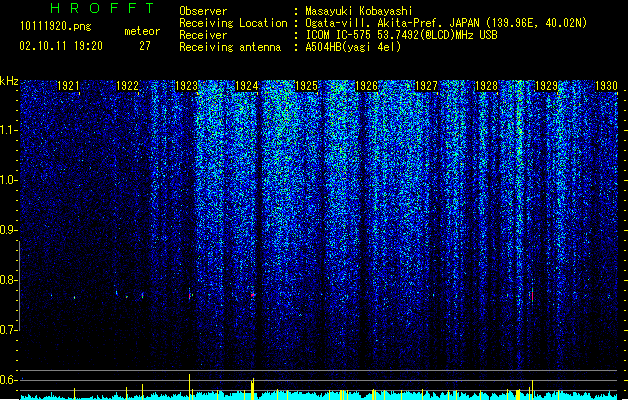Click the 1922 time marker
629x400 pixels.
[127, 86]
